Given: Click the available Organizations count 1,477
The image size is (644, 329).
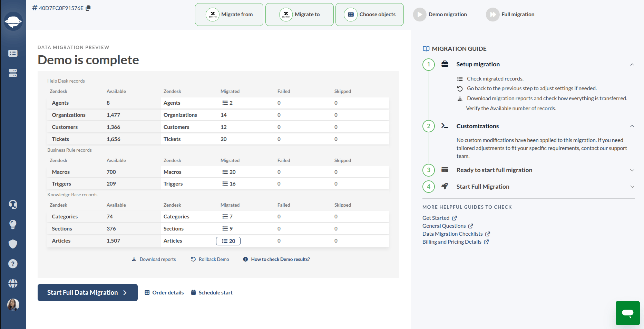Looking at the screenshot, I should tap(114, 115).
